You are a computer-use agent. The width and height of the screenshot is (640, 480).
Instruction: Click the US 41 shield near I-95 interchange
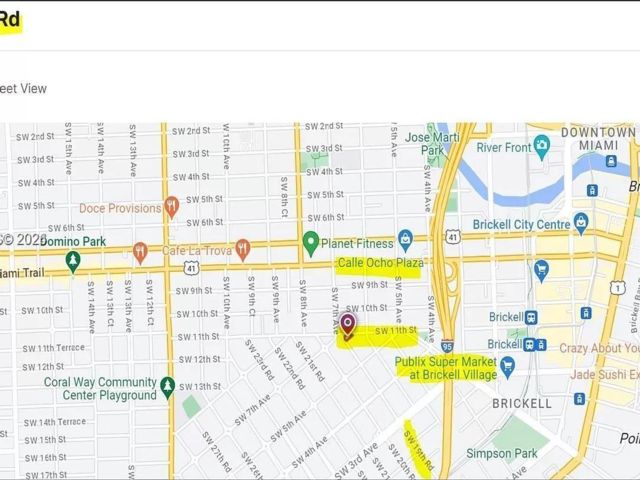453,236
